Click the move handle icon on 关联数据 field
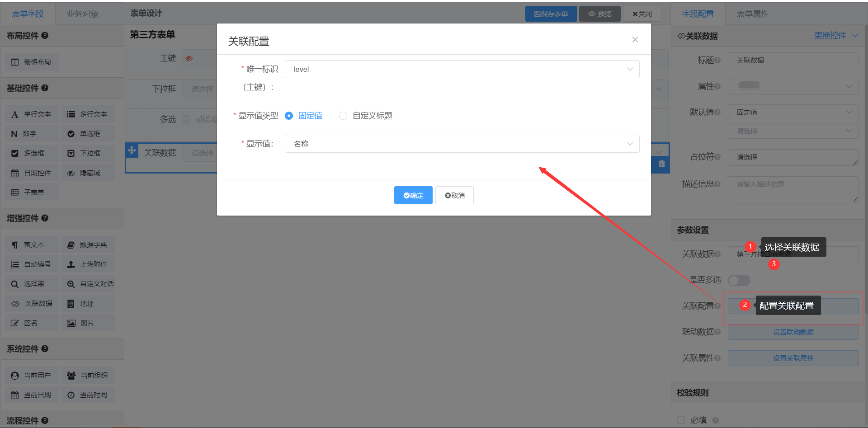The width and height of the screenshot is (868, 428). (x=132, y=150)
